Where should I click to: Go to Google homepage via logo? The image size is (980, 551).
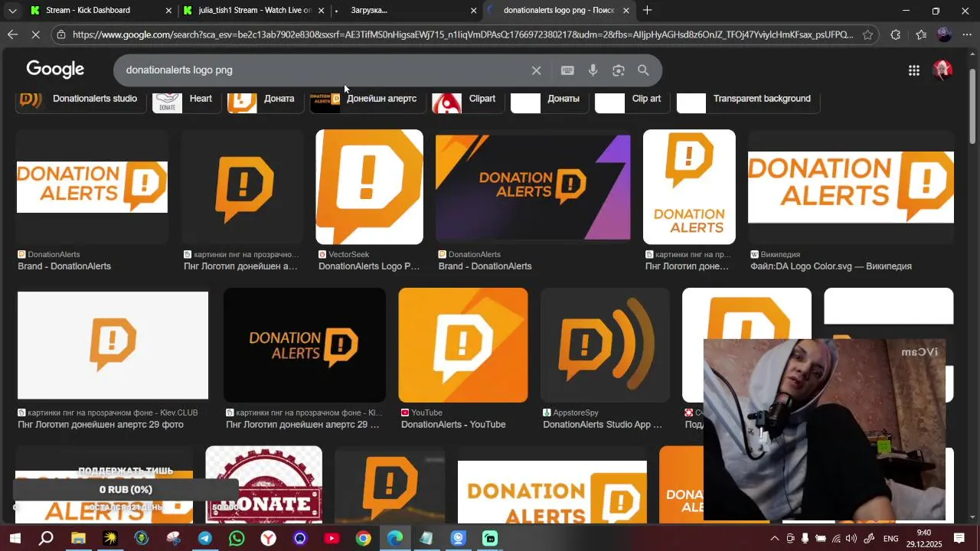pos(55,70)
